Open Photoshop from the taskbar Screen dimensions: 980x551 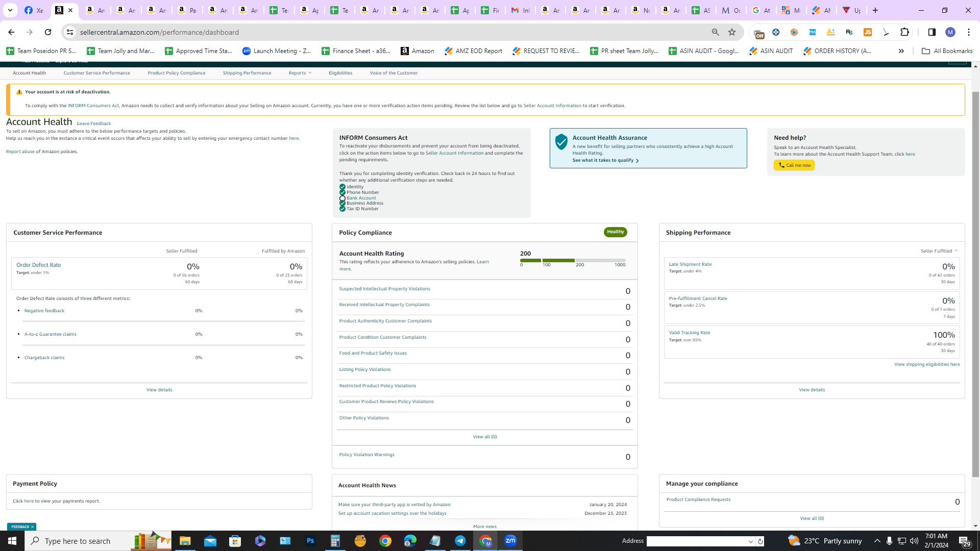click(x=310, y=541)
